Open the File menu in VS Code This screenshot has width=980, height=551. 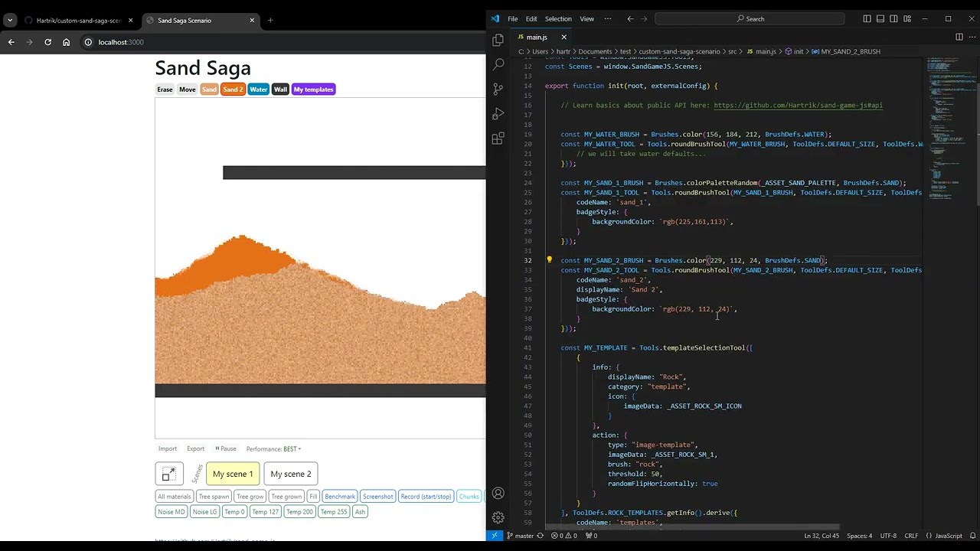[x=513, y=18]
